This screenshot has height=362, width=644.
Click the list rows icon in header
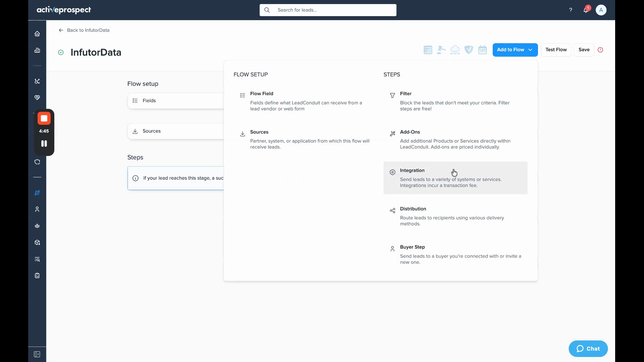(428, 50)
